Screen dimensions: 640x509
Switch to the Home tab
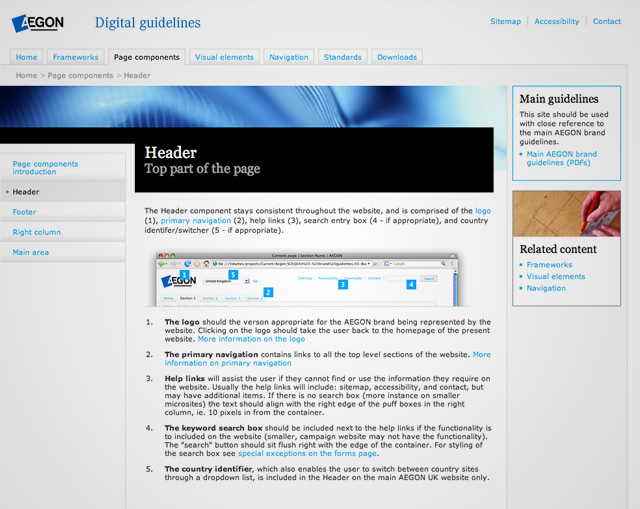point(27,57)
